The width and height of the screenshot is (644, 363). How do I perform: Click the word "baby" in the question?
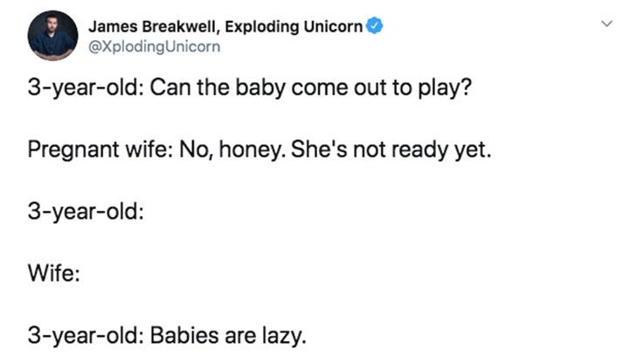(260, 87)
